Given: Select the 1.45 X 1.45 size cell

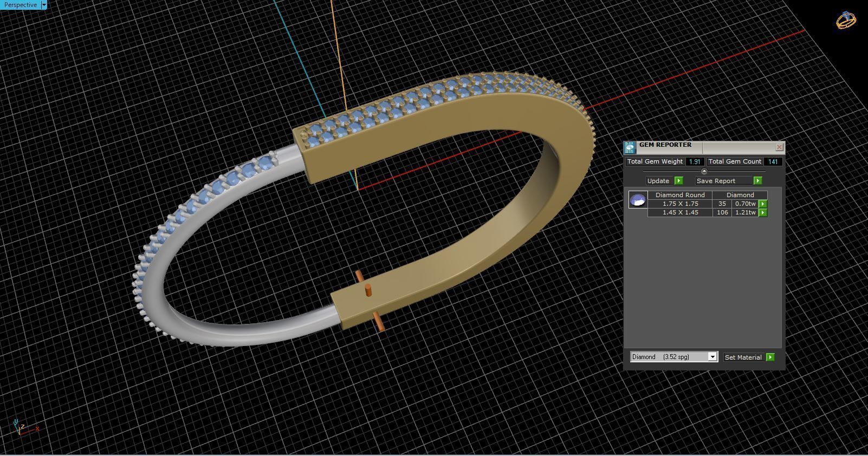Looking at the screenshot, I should (680, 212).
